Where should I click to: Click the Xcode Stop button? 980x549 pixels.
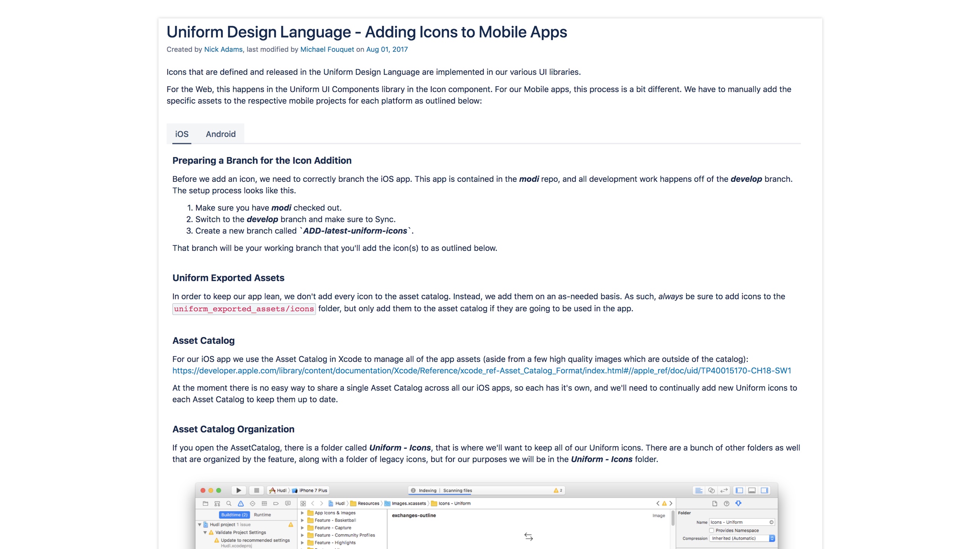tap(256, 490)
